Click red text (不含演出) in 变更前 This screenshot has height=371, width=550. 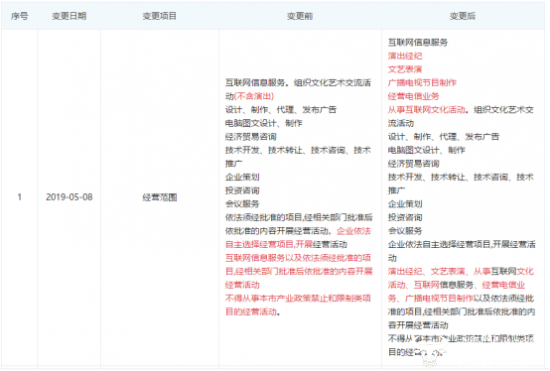coord(254,96)
